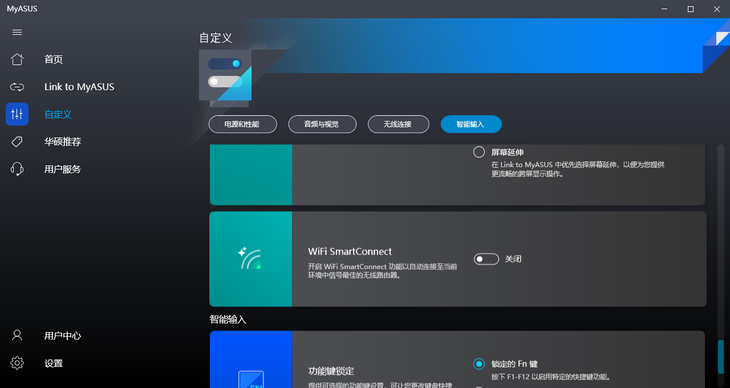Click the 华硕推荐 tag icon
The height and width of the screenshot is (388, 730).
click(x=17, y=142)
